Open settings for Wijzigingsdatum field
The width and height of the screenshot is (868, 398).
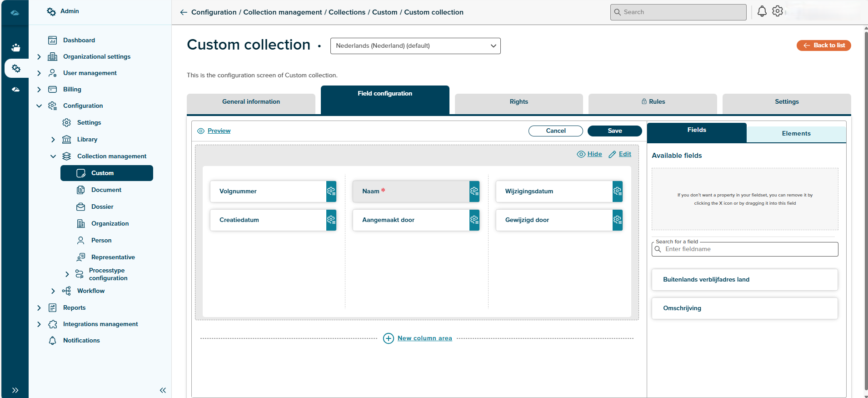point(617,191)
